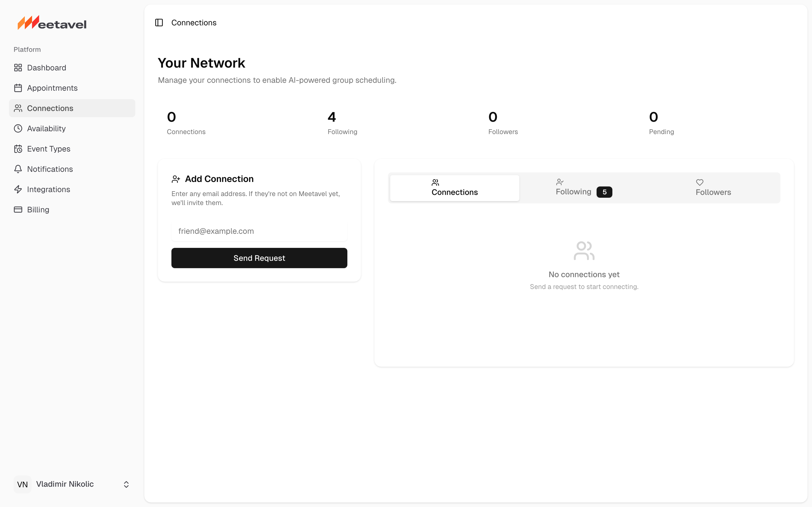The width and height of the screenshot is (812, 507).
Task: Select the Connections tab in network panel
Action: tap(454, 188)
